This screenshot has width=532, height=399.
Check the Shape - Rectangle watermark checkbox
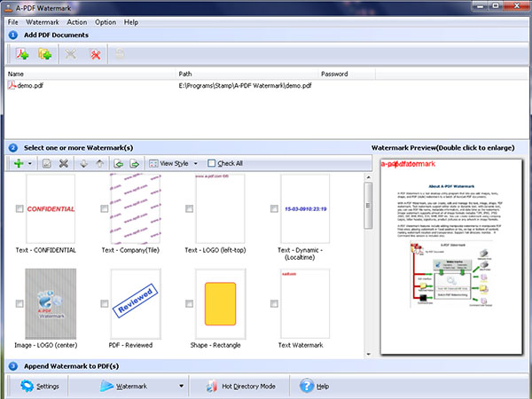(x=190, y=303)
